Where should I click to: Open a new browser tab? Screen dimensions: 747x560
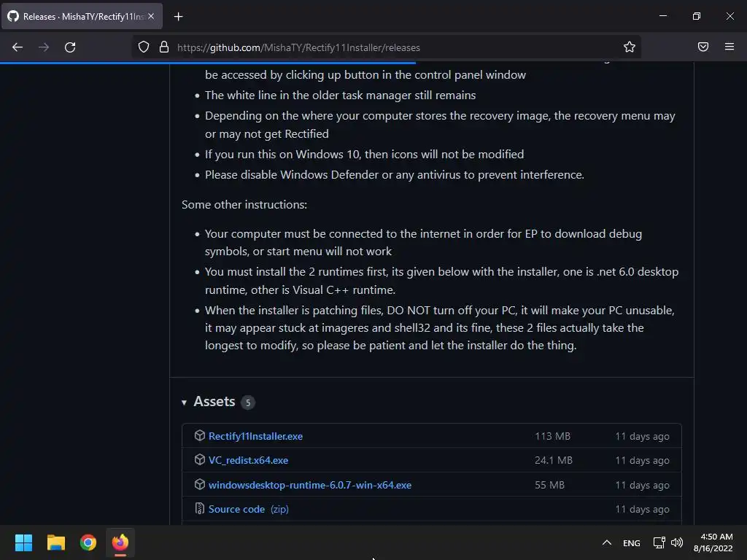pos(178,17)
